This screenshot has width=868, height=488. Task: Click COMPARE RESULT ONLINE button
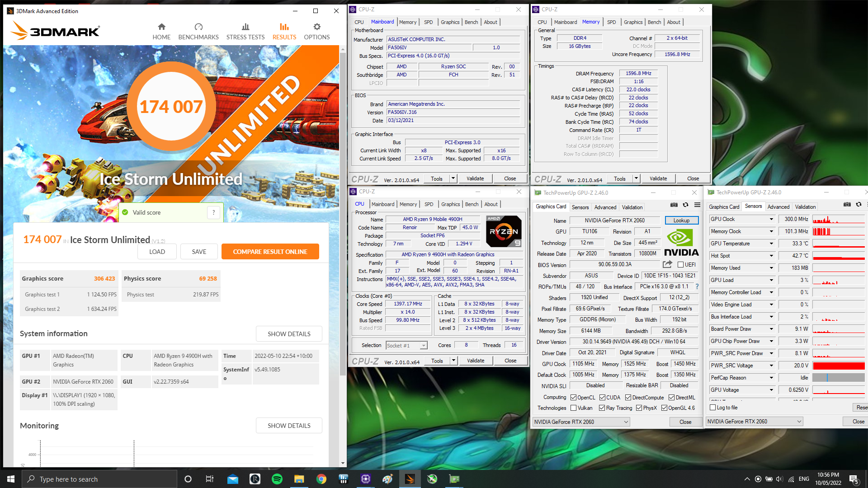coord(270,252)
